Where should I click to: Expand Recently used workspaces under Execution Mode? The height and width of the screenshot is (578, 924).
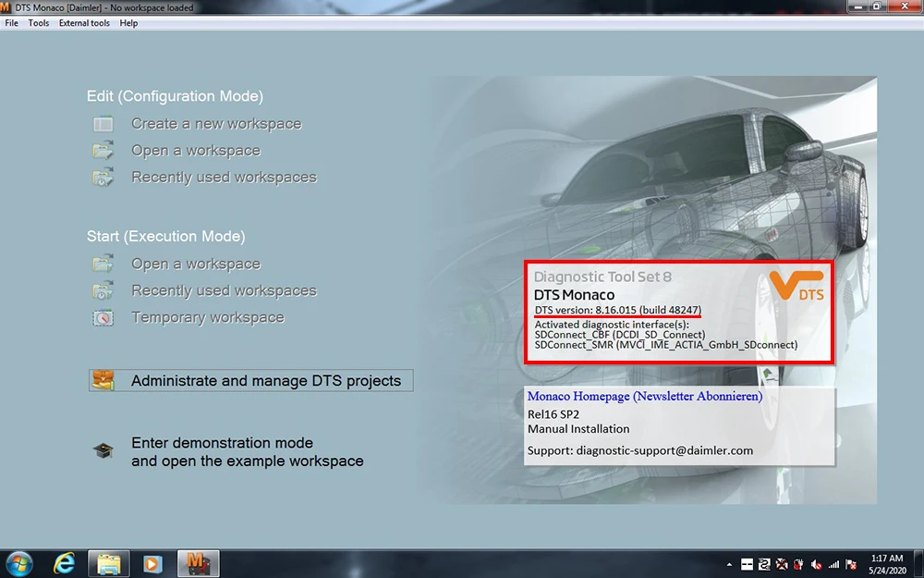coord(103,289)
